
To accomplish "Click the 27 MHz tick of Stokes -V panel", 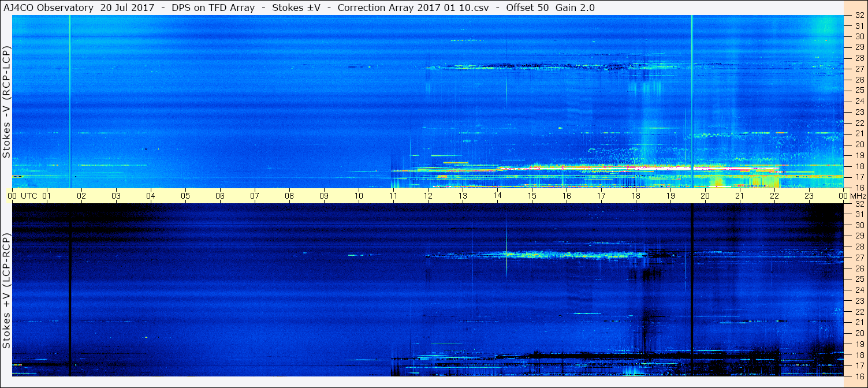I will coord(859,69).
